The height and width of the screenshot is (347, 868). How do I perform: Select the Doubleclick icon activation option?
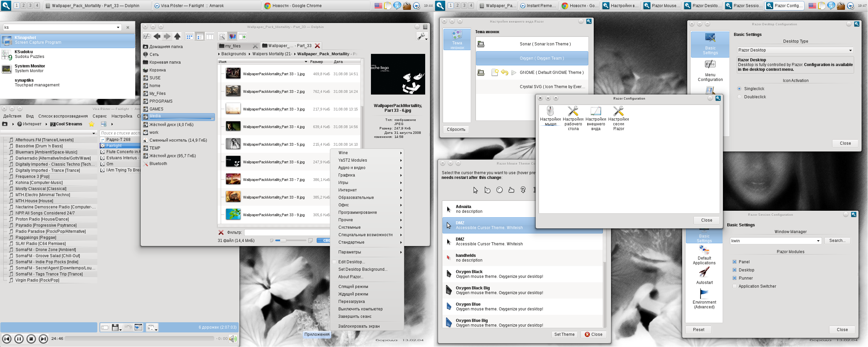point(739,97)
